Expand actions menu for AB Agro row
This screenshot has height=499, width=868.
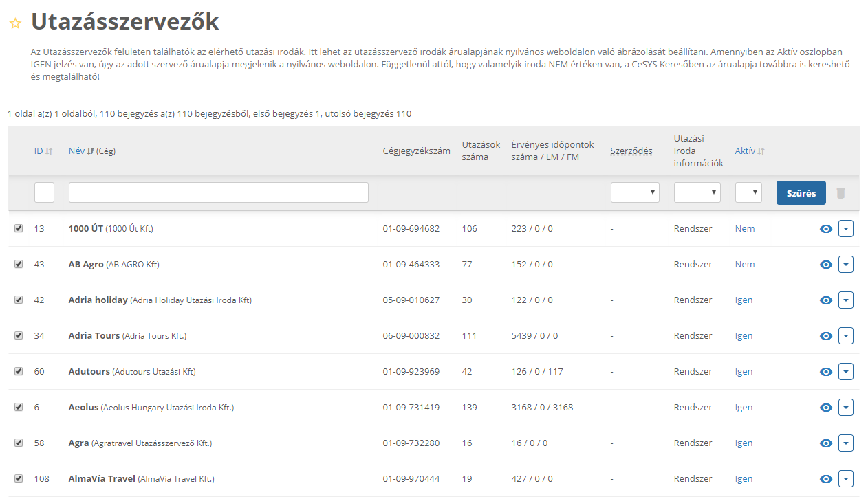(846, 265)
